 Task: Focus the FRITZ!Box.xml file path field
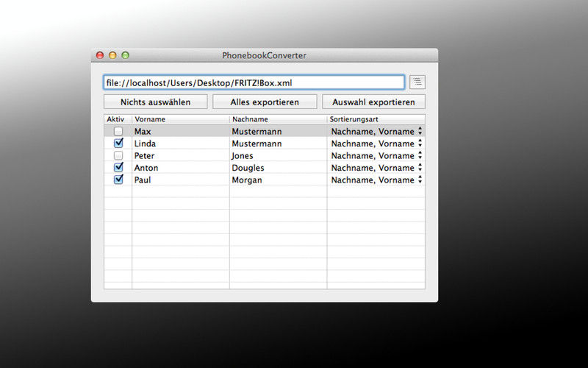254,82
